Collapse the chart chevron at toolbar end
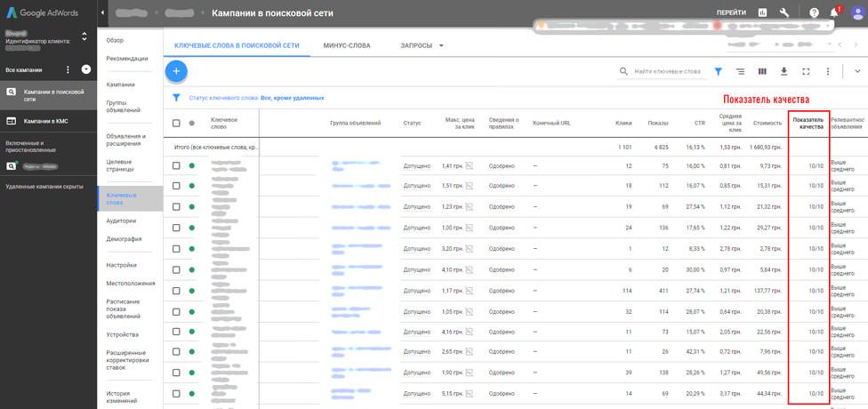868x409 pixels. [857, 71]
